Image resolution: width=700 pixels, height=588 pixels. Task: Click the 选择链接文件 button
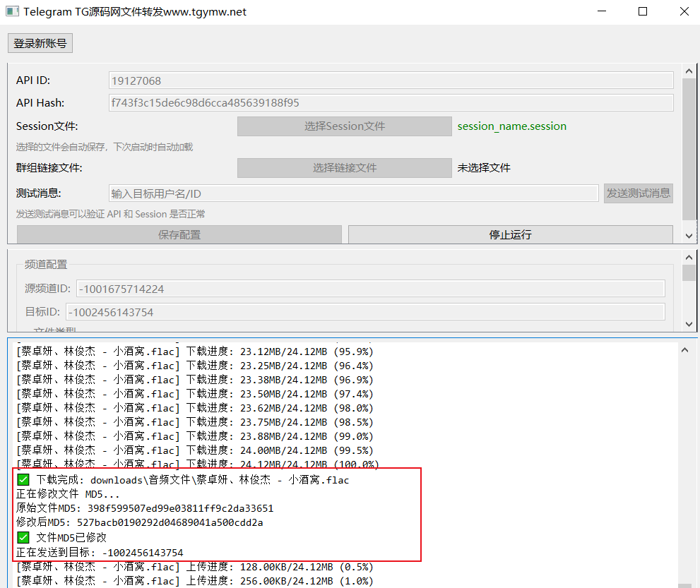[x=344, y=168]
